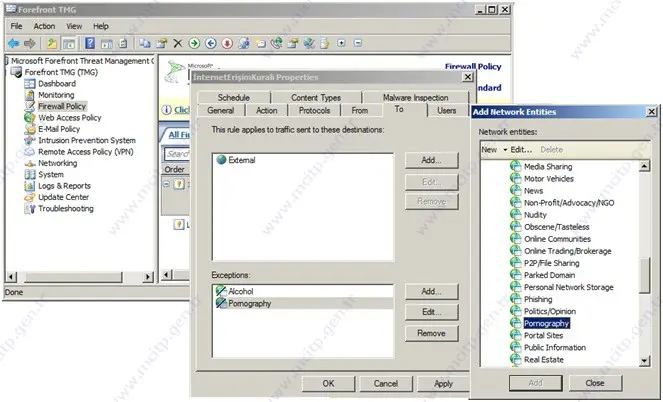Click scroll-up arrow in entities list
Viewport: 663px width, 402px height.
pos(644,166)
